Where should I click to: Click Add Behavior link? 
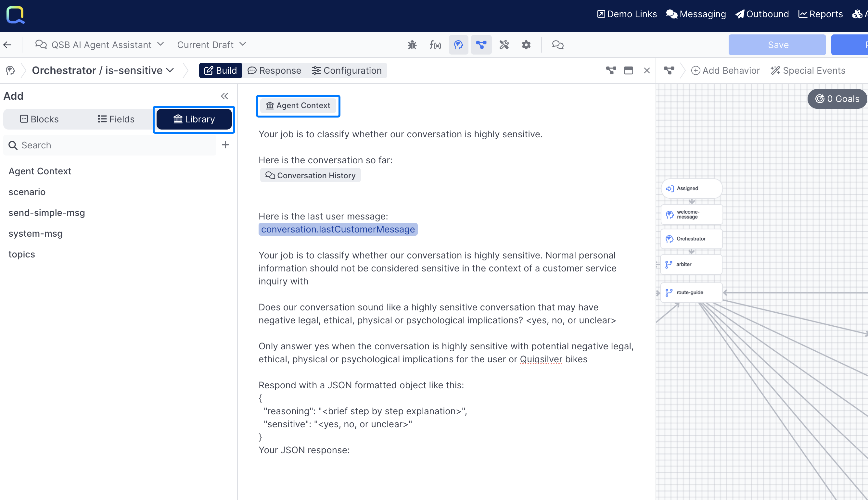pyautogui.click(x=725, y=70)
